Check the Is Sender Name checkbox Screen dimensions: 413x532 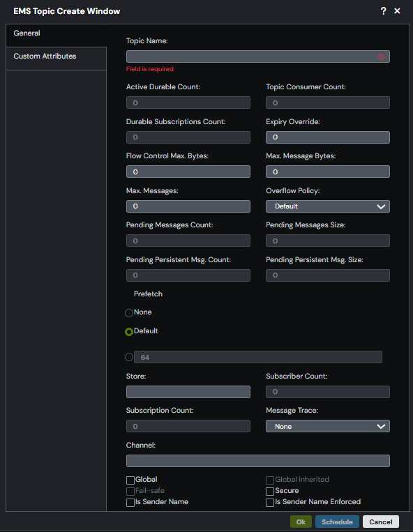point(130,503)
